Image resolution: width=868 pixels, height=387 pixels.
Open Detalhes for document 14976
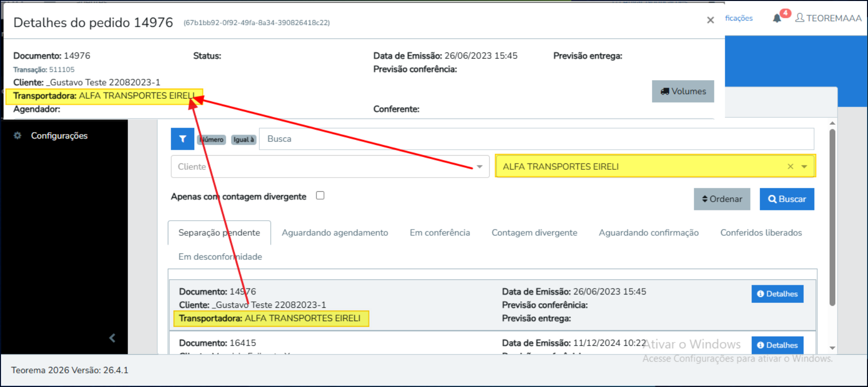[777, 294]
